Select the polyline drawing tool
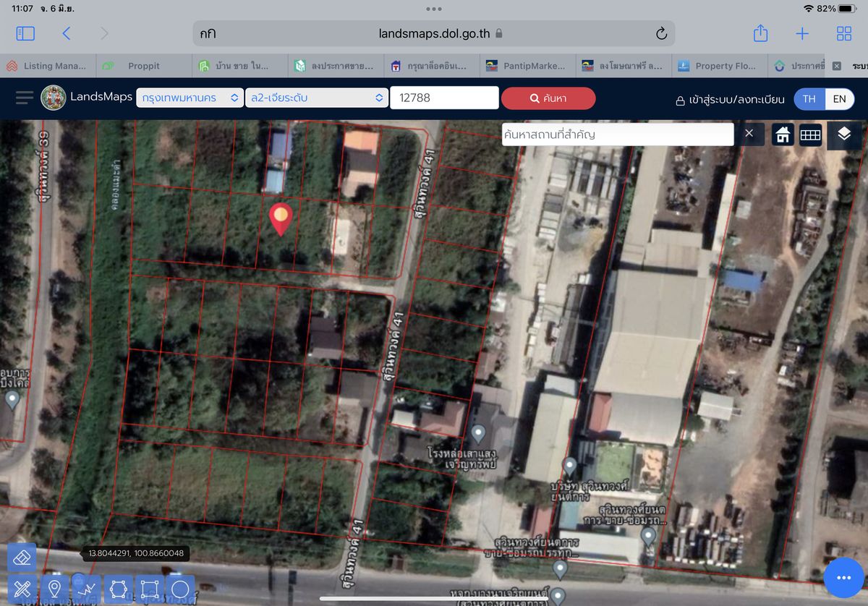The height and width of the screenshot is (606, 868). pyautogui.click(x=85, y=589)
